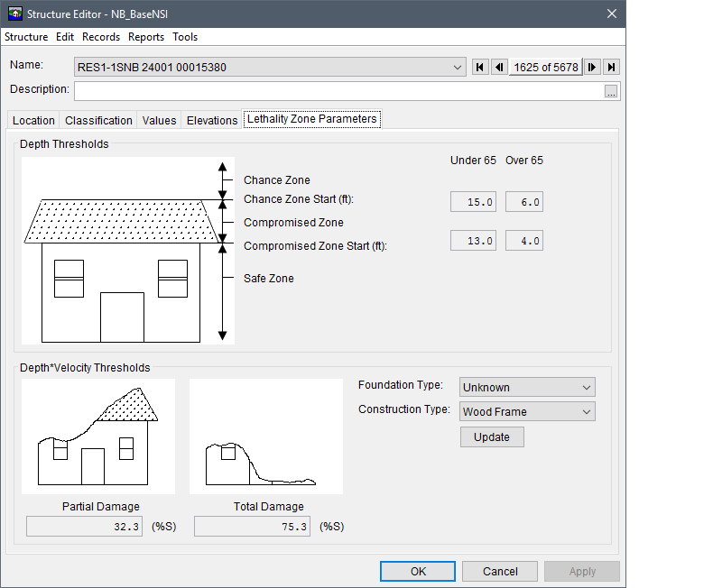Open the description editor ellipsis button
713x588 pixels.
click(x=611, y=91)
